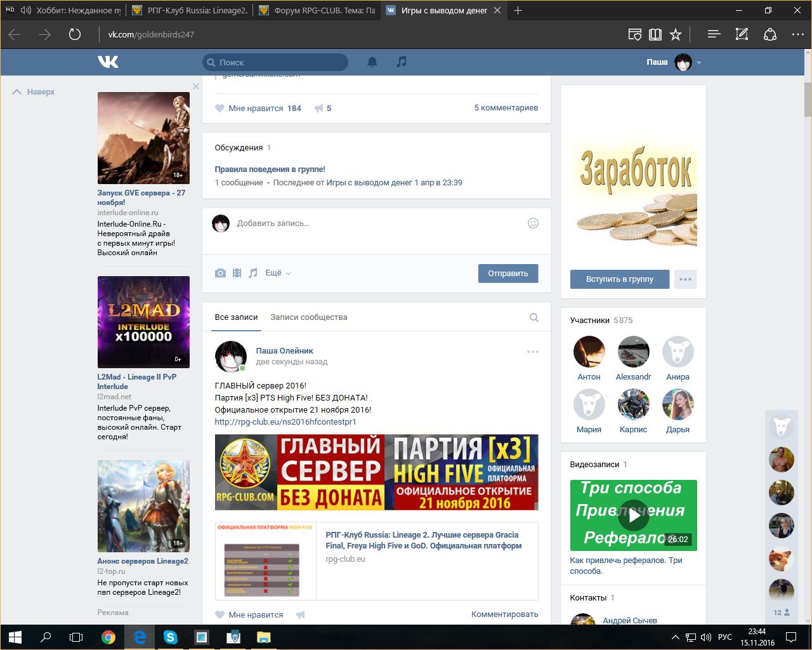Open group actions ellipsis button

(685, 279)
